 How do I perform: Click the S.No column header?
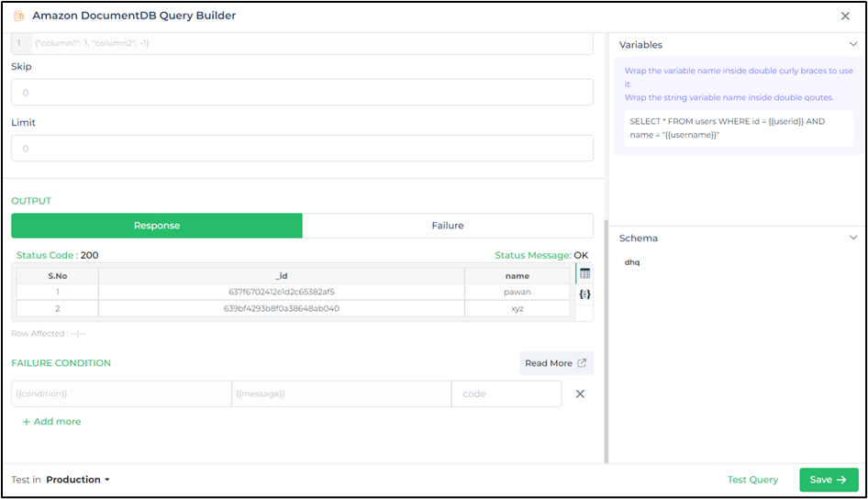[x=58, y=275]
